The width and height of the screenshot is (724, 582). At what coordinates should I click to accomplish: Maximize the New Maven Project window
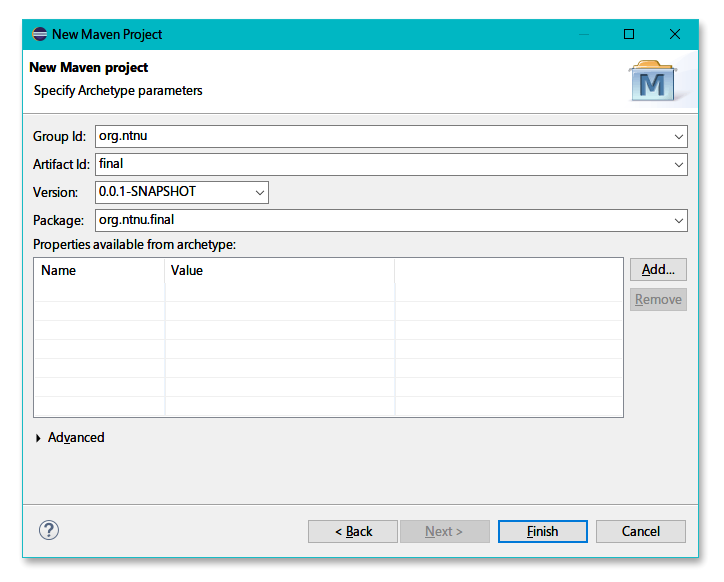[x=629, y=34]
